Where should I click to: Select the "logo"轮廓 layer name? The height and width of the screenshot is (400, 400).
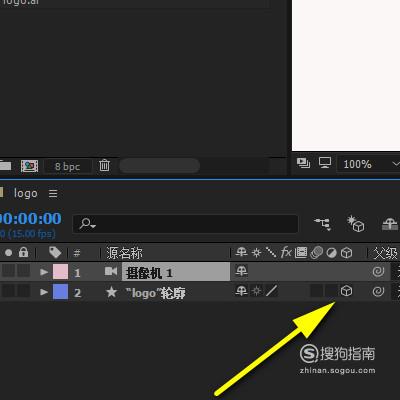tap(155, 293)
